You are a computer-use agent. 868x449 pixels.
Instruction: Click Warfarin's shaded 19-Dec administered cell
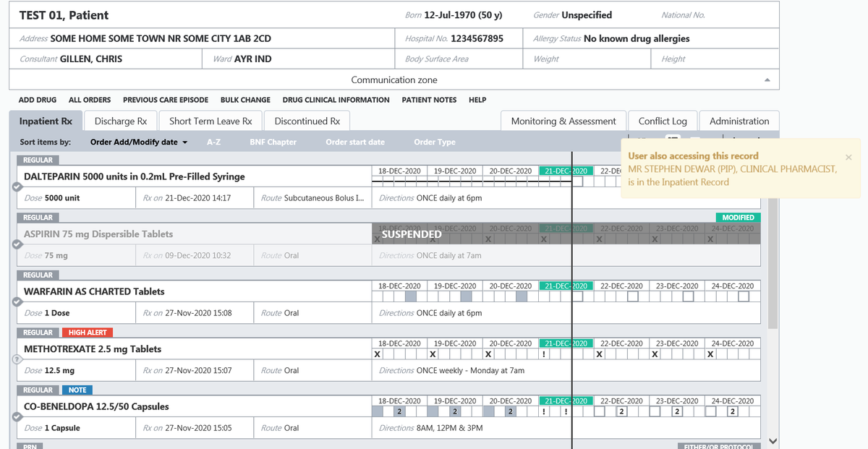pos(466,296)
